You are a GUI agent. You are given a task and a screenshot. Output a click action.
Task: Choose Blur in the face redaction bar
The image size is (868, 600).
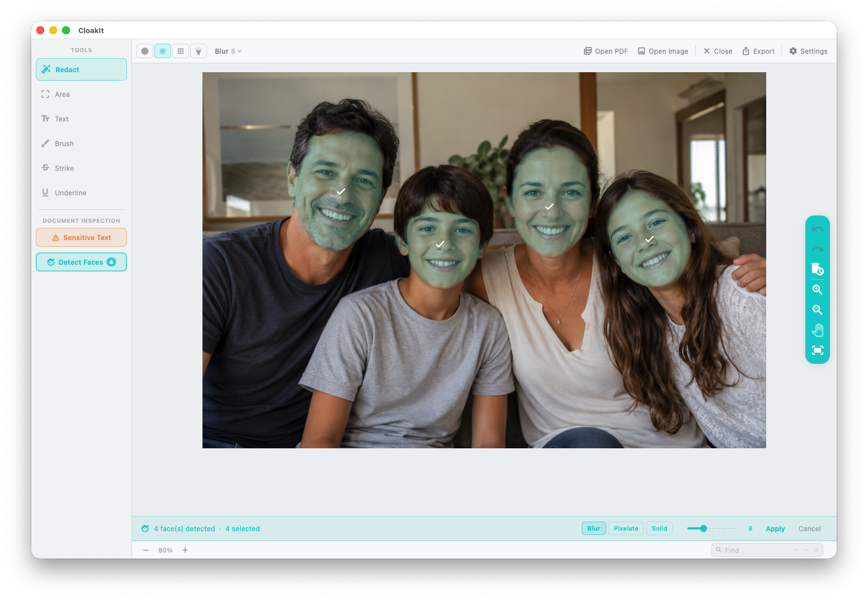coord(594,528)
